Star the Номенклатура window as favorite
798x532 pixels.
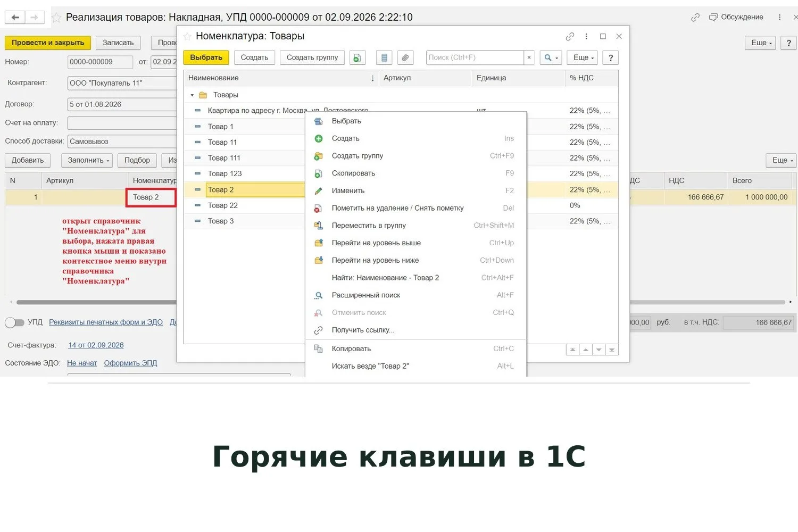click(x=187, y=36)
